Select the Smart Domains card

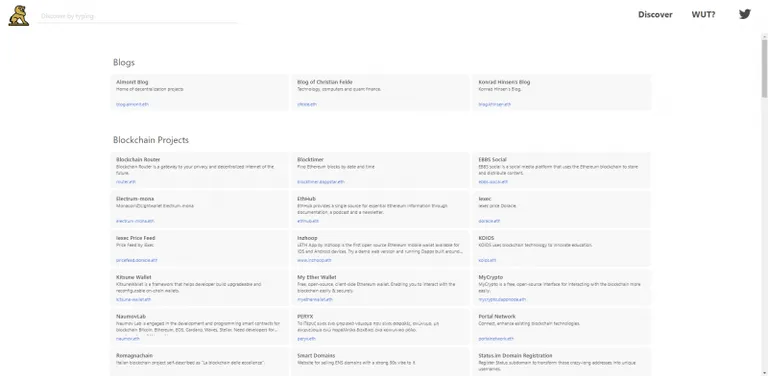tap(381, 362)
